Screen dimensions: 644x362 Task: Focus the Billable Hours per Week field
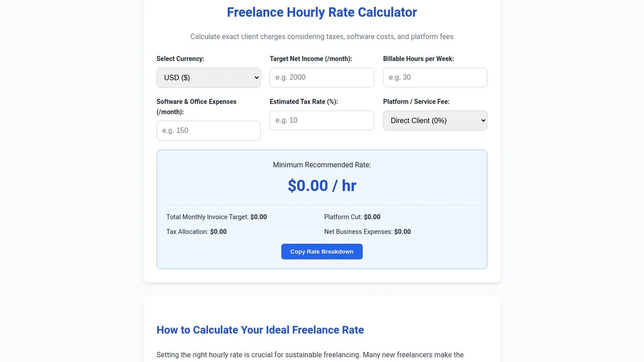[435, 77]
